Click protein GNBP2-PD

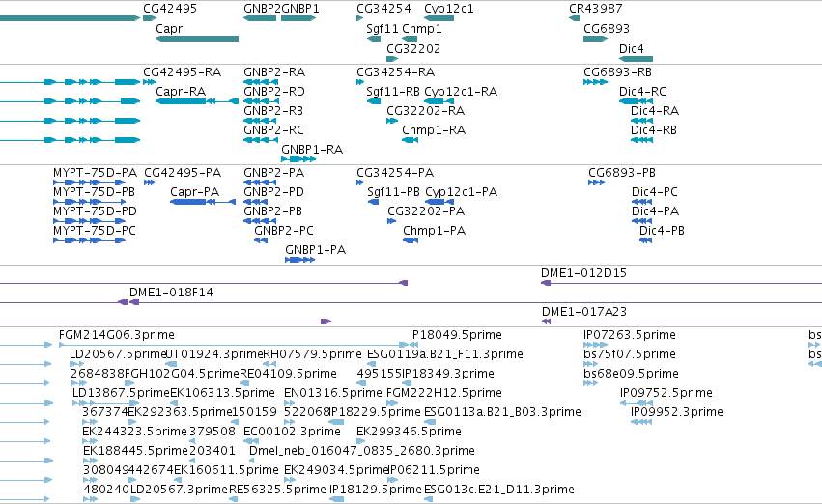tap(273, 192)
